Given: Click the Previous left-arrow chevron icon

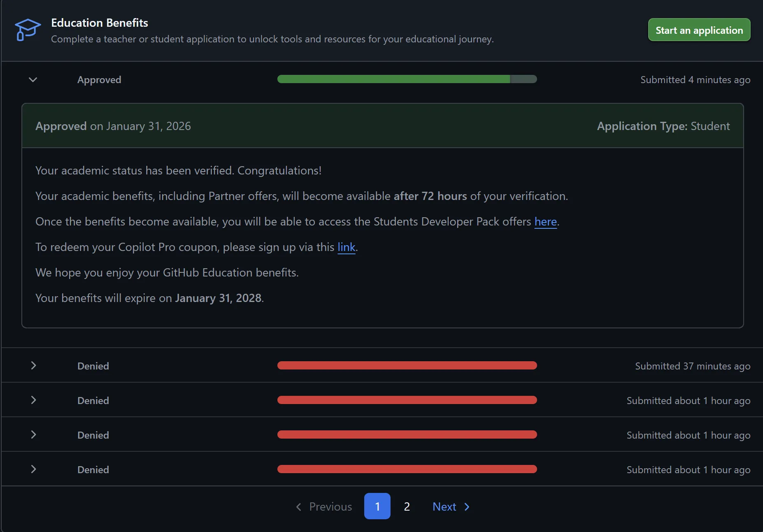Looking at the screenshot, I should point(299,506).
